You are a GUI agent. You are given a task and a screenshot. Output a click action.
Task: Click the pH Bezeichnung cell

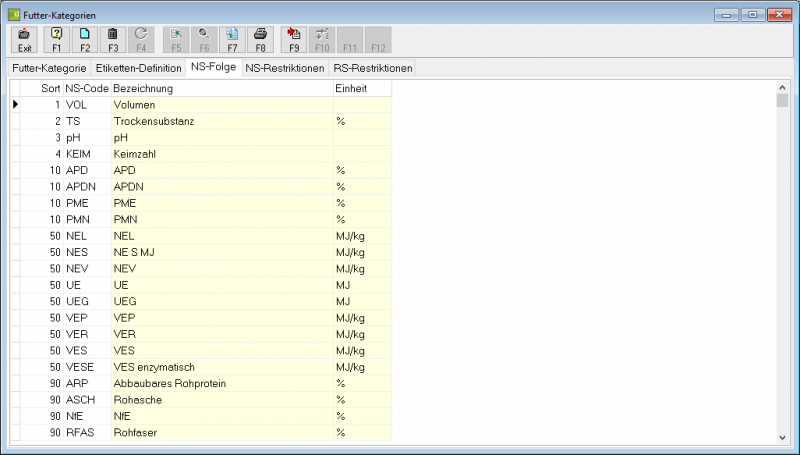tap(222, 138)
